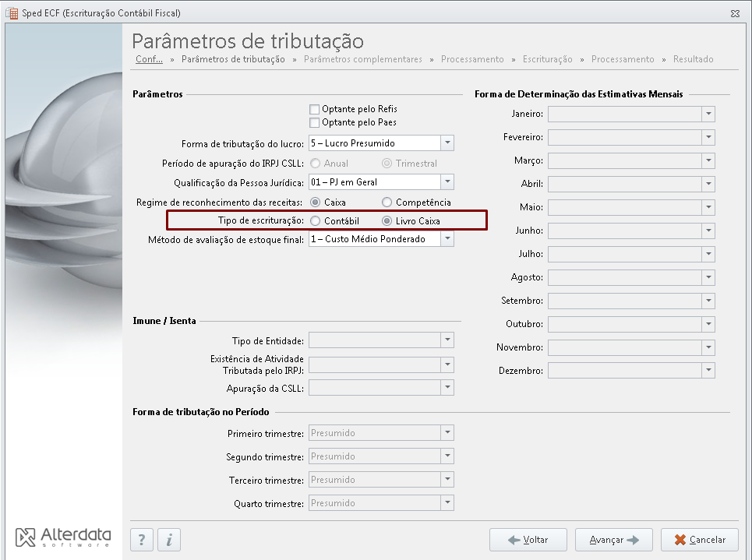This screenshot has width=752, height=560.
Task: Enable Optante pelo Paes checkbox
Action: coord(314,123)
